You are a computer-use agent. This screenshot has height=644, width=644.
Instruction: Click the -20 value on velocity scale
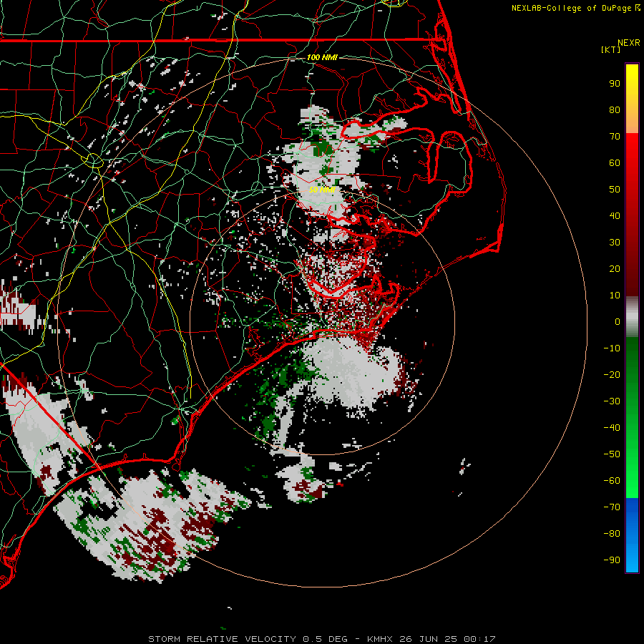[x=612, y=375]
